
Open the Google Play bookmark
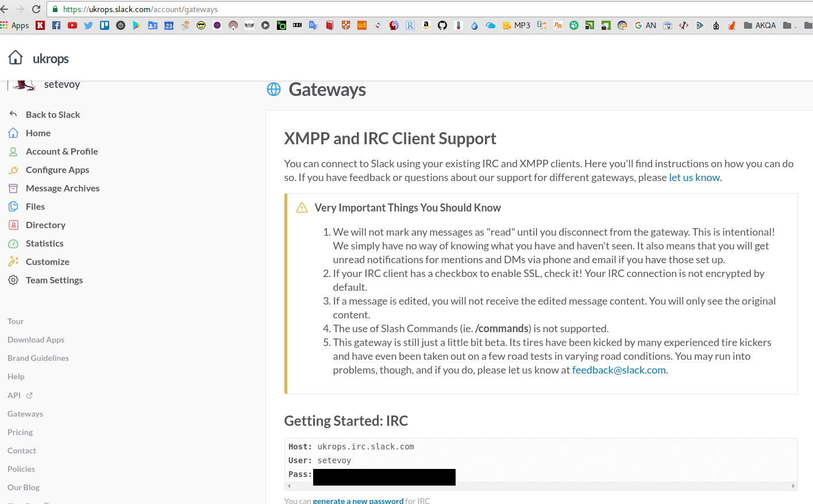[137, 25]
